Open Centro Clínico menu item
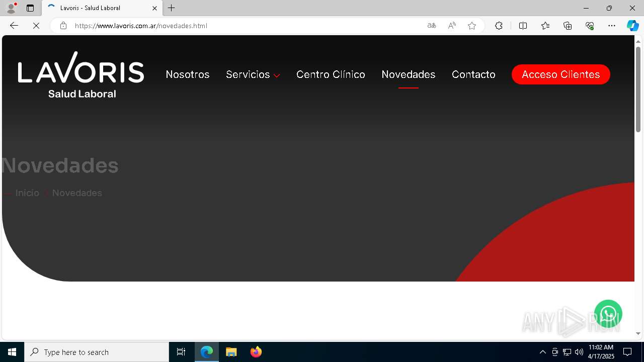The height and width of the screenshot is (362, 644). point(331,74)
